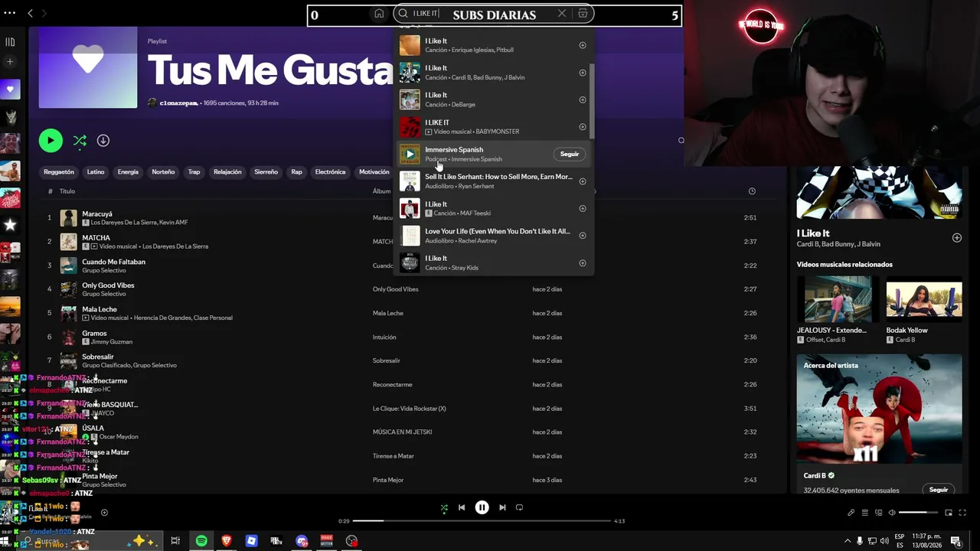The height and width of the screenshot is (551, 980).
Task: Add BABYMONSTER 'I LIKE IT' to library
Action: point(583,127)
